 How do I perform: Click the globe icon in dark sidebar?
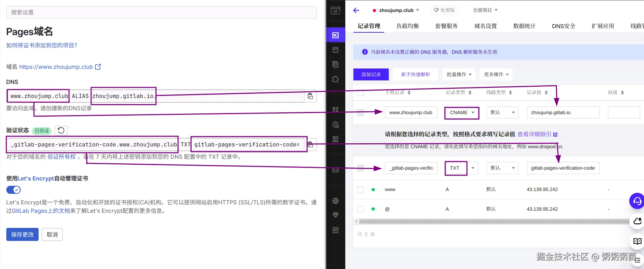[x=335, y=201]
